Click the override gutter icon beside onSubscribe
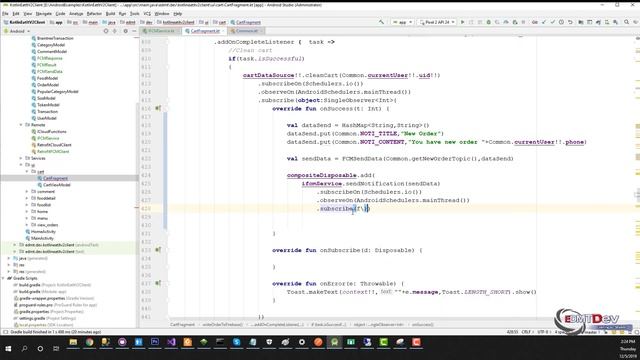The image size is (640, 360). [x=158, y=250]
